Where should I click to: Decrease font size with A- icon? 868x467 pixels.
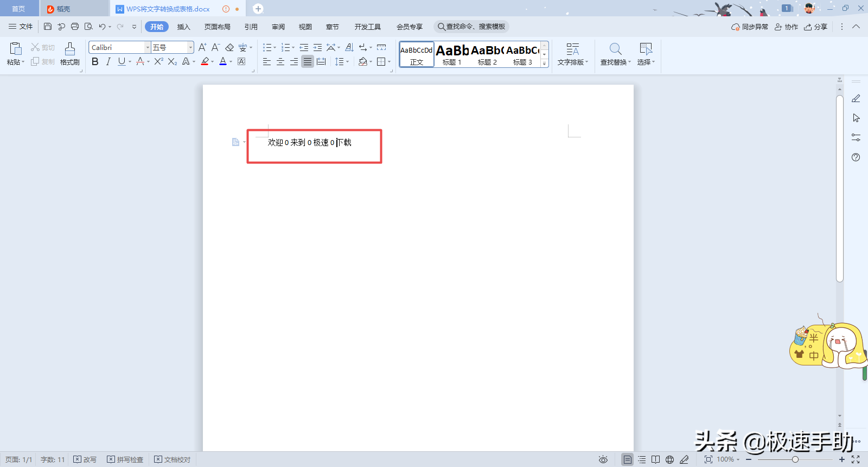click(215, 47)
